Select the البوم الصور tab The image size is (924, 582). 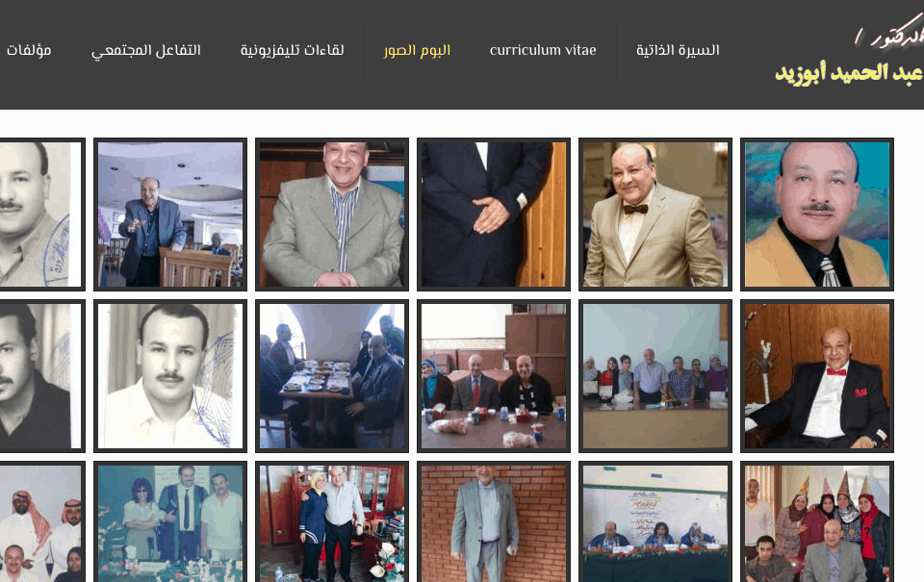click(417, 51)
